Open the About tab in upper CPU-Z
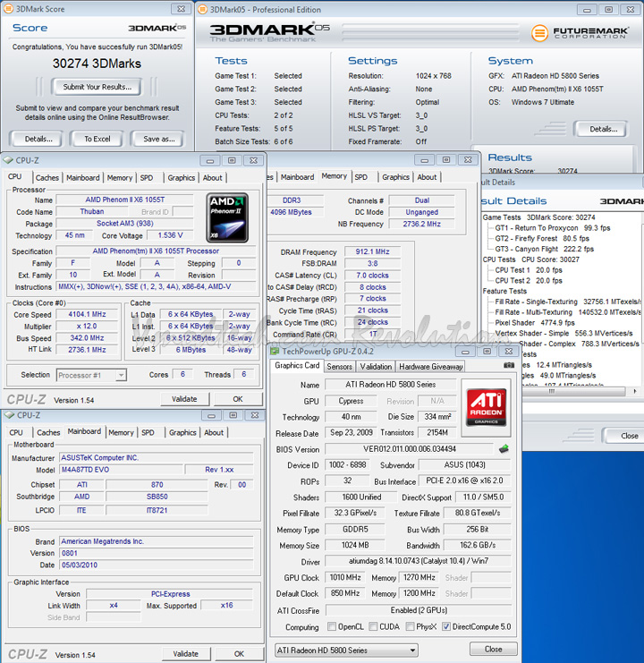The height and width of the screenshot is (663, 644). click(x=212, y=177)
